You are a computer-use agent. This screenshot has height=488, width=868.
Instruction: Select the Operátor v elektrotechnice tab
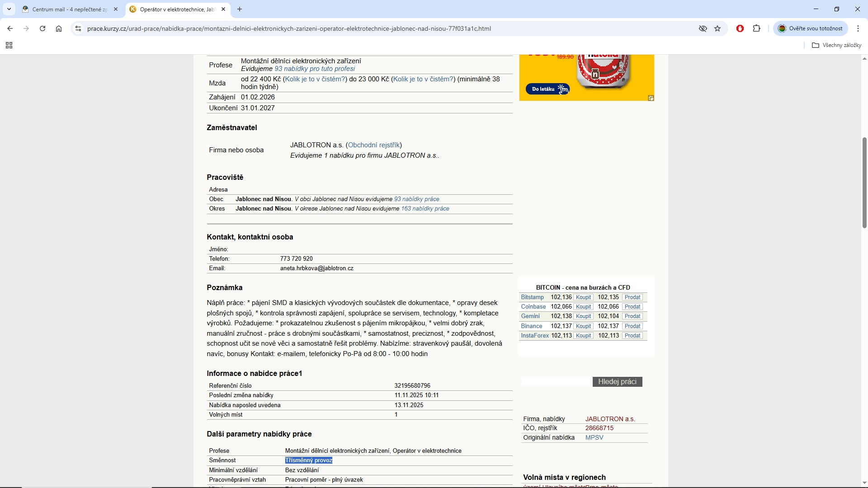[177, 9]
